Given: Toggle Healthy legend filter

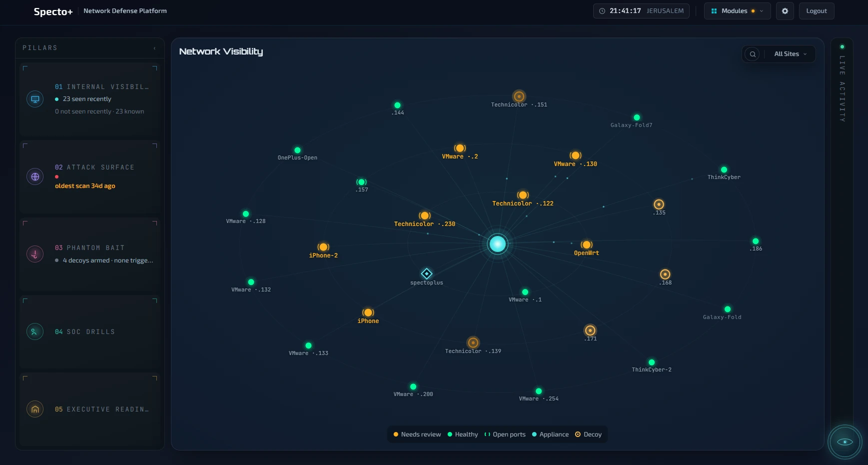Looking at the screenshot, I should point(463,434).
